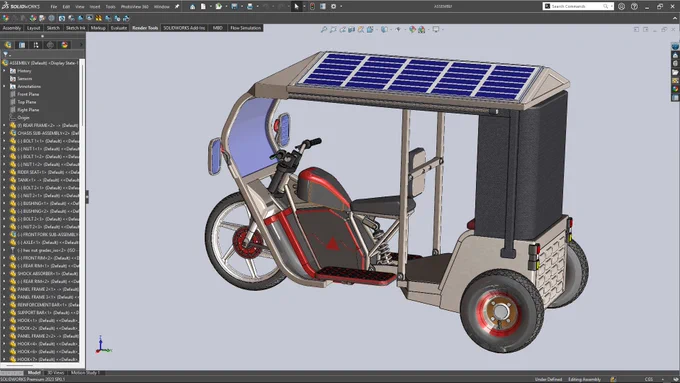
Task: Expand the REAR FRAME<2> component
Action: [x=4, y=125]
